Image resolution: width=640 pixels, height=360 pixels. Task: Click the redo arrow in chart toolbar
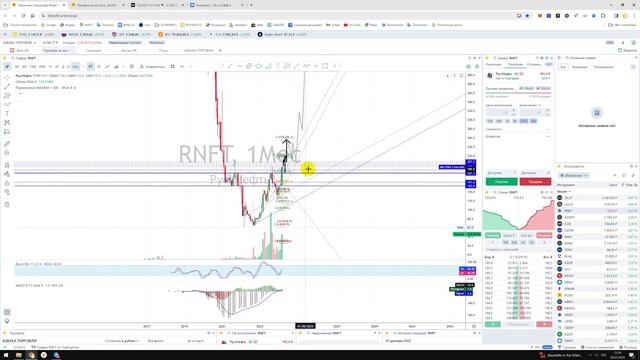[190, 67]
